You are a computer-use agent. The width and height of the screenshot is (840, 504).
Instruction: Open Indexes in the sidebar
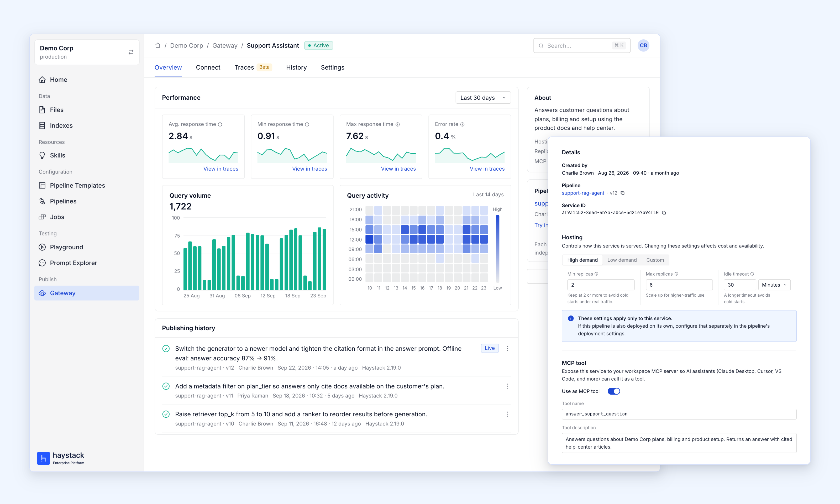click(87, 125)
